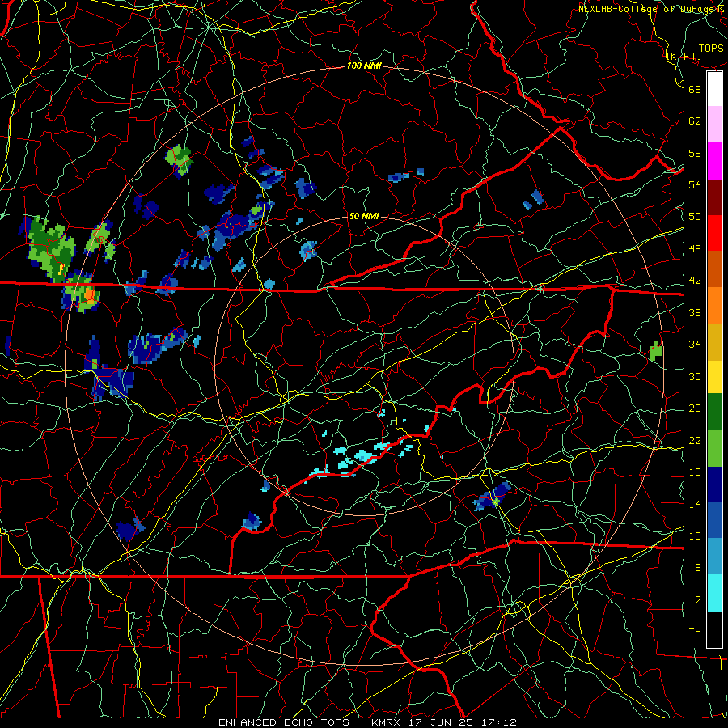
Task: Click the white swatch in the tops legend
Action: pos(714,89)
